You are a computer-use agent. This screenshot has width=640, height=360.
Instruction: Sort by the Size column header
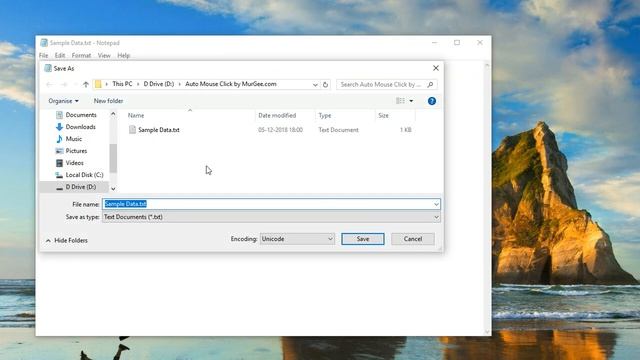pyautogui.click(x=383, y=116)
